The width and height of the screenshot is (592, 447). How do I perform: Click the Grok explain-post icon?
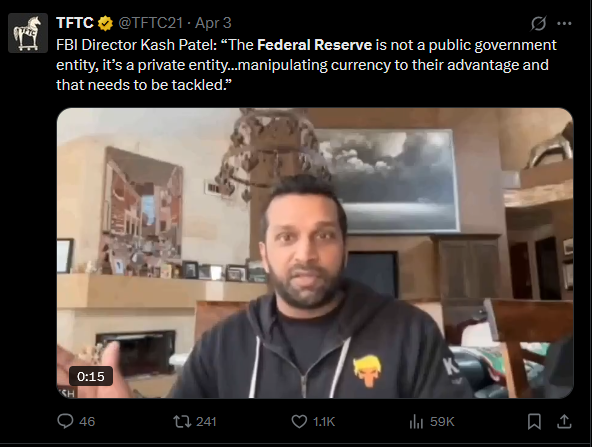(x=538, y=23)
